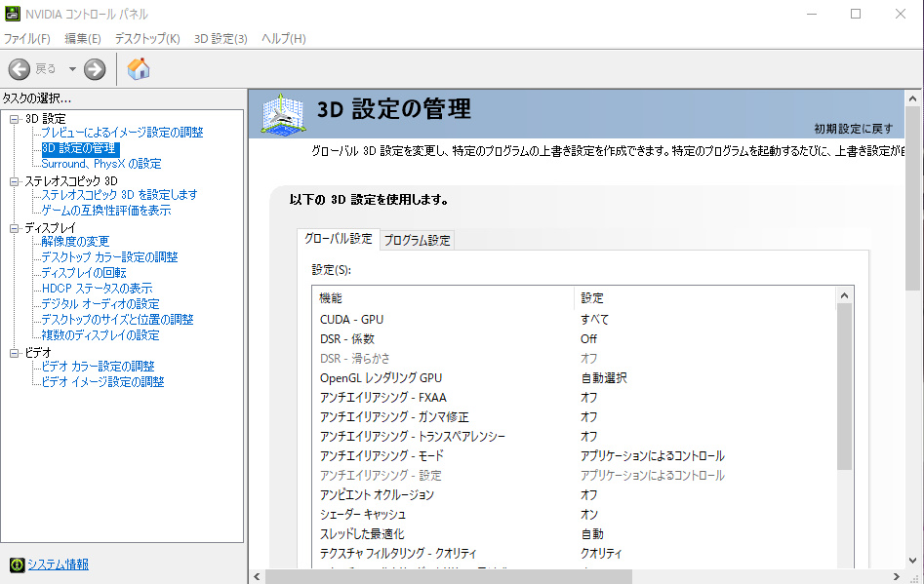The height and width of the screenshot is (584, 924).
Task: Click the Back arrow icon
Action: coord(19,69)
